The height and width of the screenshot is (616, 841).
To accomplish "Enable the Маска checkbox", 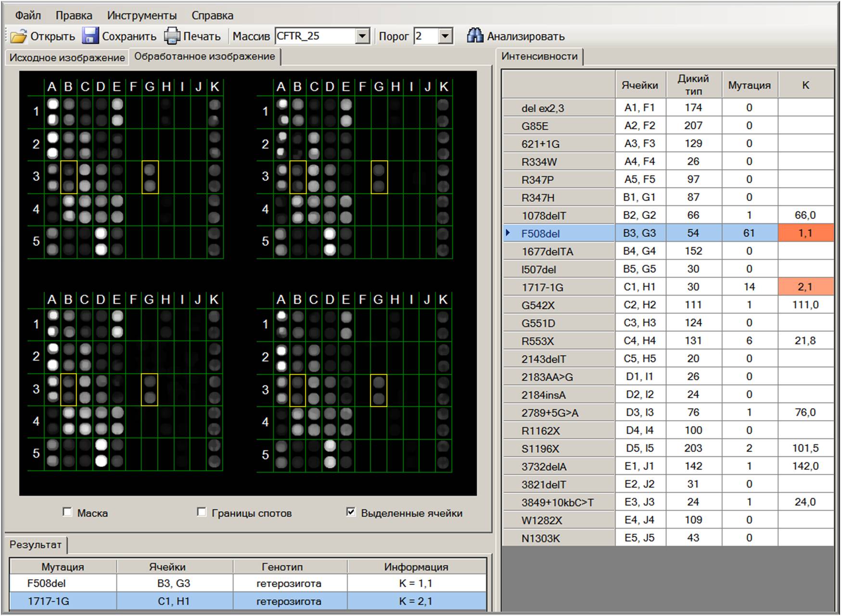I will coord(67,512).
